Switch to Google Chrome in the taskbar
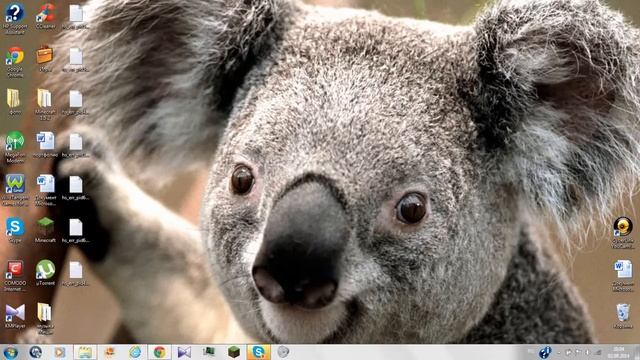 pos(160,352)
